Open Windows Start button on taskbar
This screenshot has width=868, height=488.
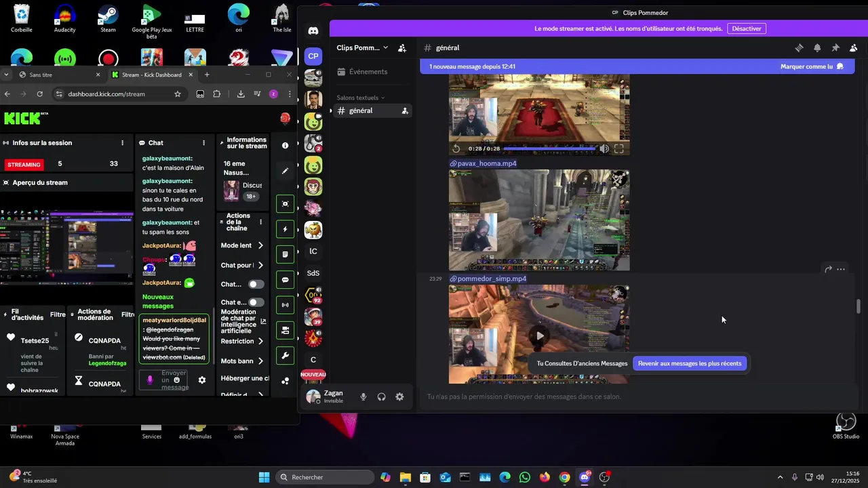point(264,477)
